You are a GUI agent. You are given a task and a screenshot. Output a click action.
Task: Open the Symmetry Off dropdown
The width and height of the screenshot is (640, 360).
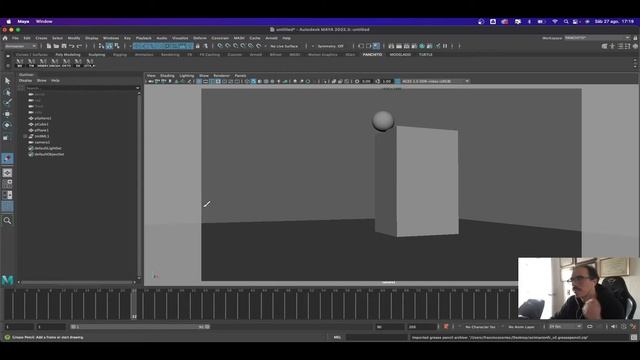(x=330, y=46)
